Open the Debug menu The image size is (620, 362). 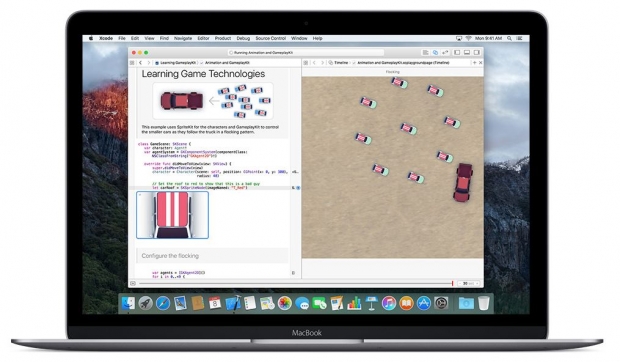[x=243, y=38]
